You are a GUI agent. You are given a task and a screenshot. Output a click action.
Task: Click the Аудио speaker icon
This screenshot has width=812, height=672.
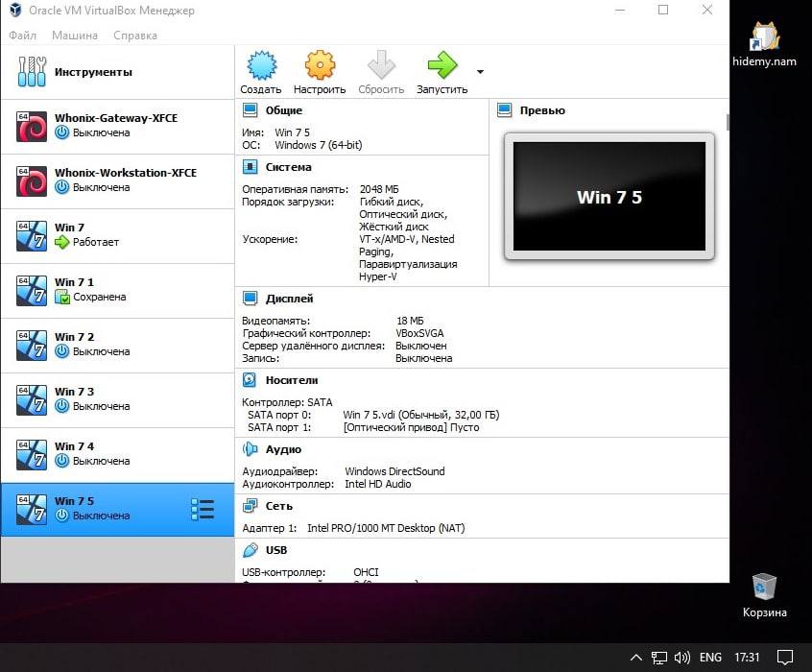[251, 448]
